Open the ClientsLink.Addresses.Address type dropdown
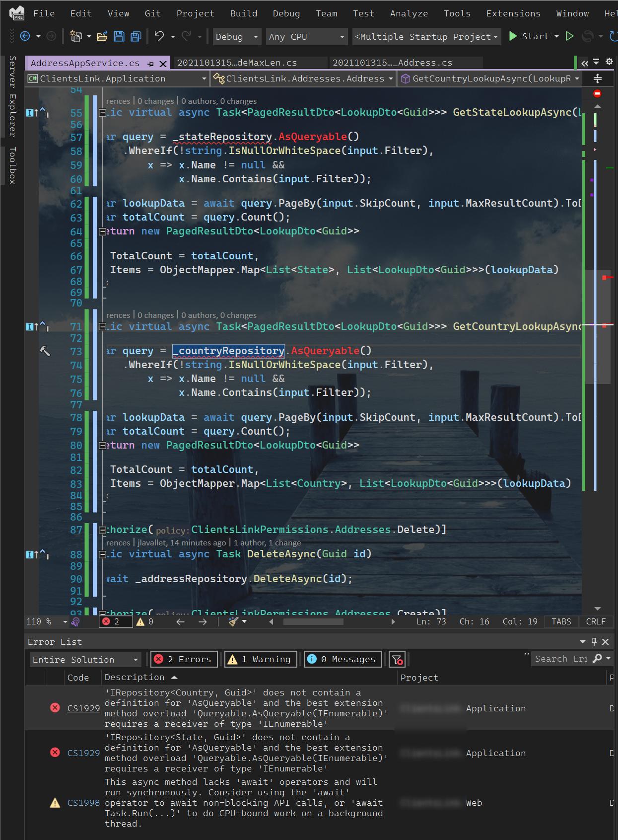Screen dimensions: 618x840 (x=303, y=78)
